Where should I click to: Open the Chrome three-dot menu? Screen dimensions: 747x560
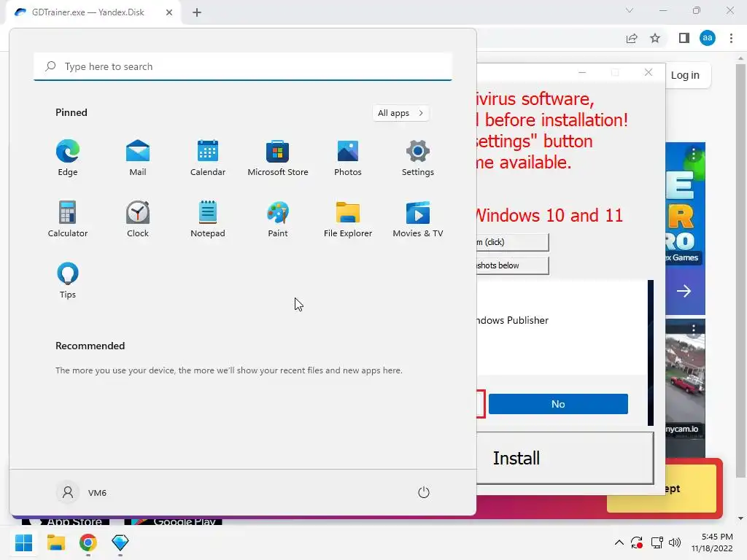point(731,38)
